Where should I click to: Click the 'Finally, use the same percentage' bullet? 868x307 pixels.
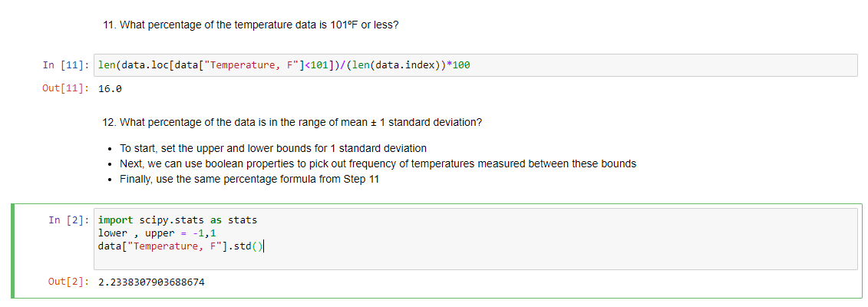pyautogui.click(x=249, y=180)
